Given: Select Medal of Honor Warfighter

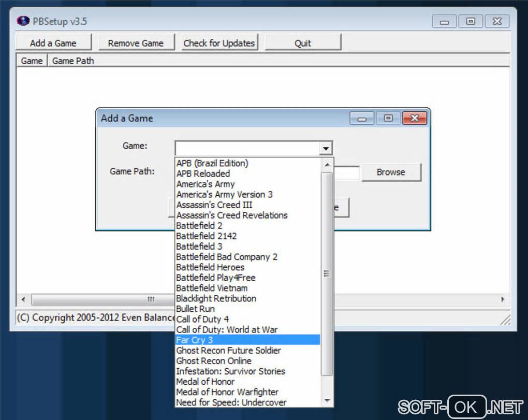Looking at the screenshot, I should [247, 393].
